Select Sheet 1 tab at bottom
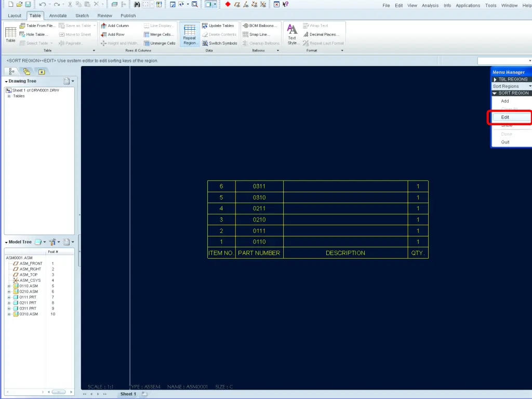The image size is (532, 399). tap(128, 394)
